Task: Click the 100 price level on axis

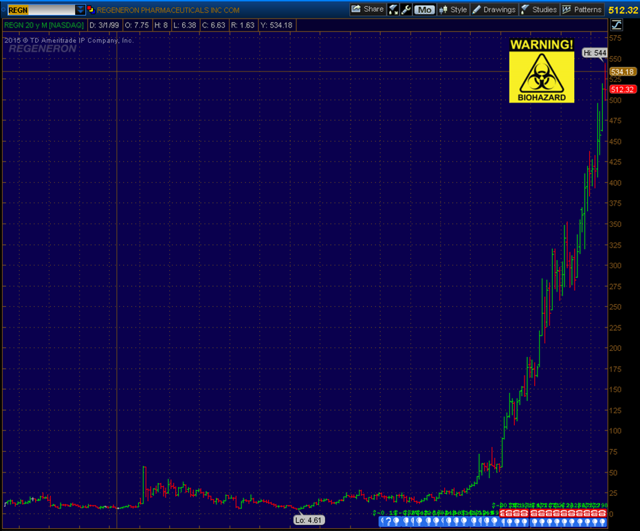Action: pyautogui.click(x=616, y=431)
